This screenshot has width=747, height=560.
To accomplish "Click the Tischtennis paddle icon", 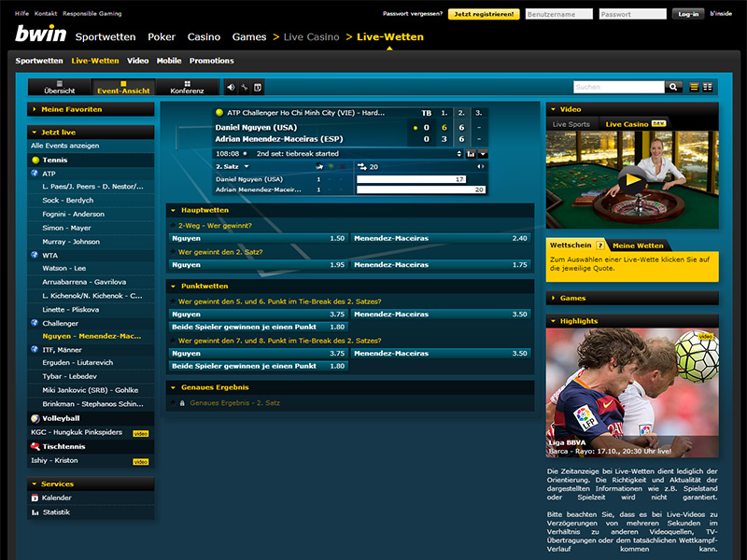I will click(35, 447).
